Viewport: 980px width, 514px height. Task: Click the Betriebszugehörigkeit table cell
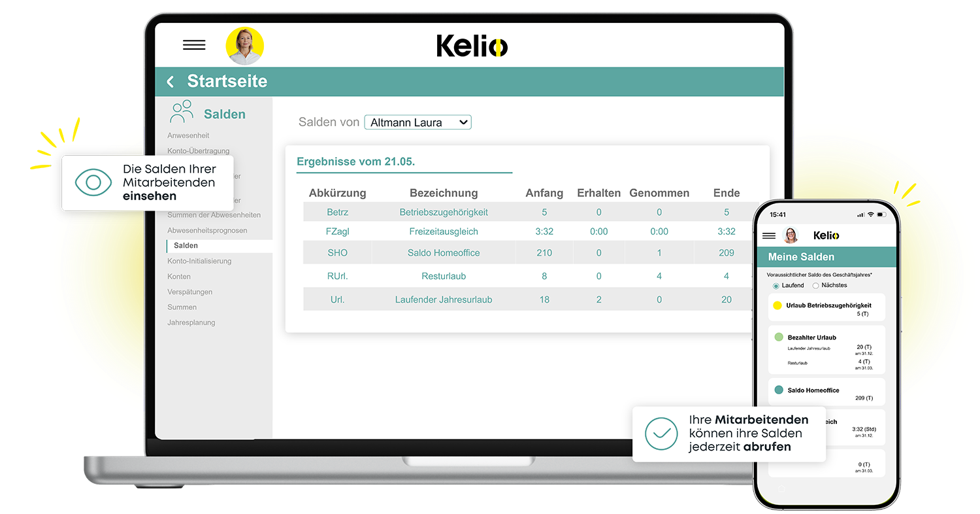pyautogui.click(x=444, y=212)
